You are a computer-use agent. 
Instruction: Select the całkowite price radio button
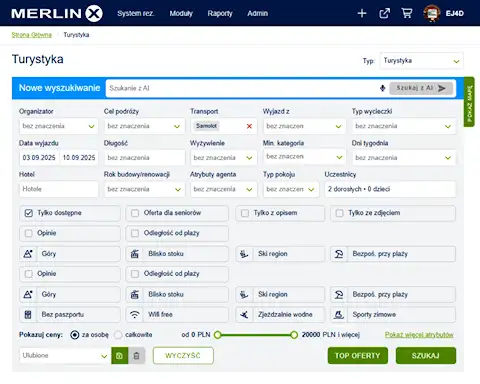pos(118,335)
